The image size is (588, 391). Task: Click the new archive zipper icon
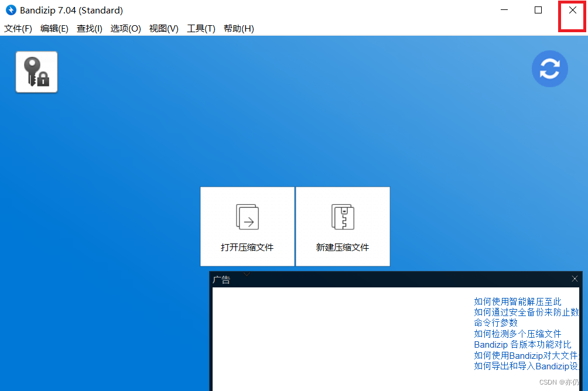343,217
